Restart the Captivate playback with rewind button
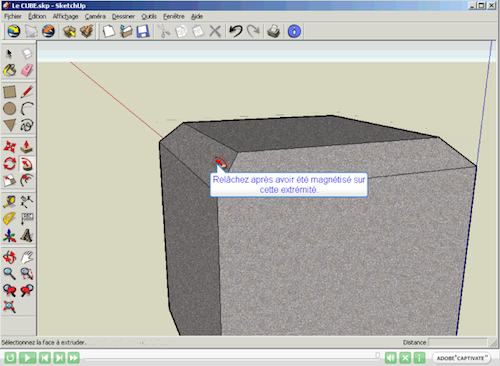 point(10,358)
